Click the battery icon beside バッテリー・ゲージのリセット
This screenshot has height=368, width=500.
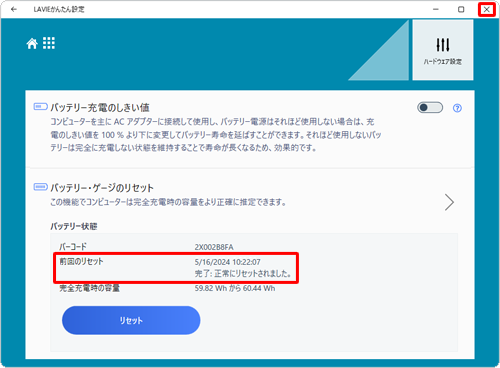(41, 187)
